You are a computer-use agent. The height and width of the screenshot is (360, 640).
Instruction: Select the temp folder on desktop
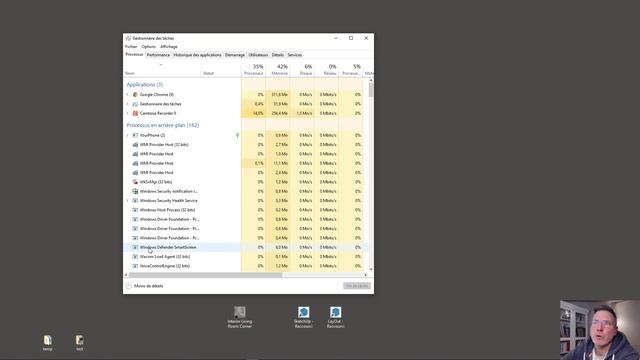coord(47,343)
